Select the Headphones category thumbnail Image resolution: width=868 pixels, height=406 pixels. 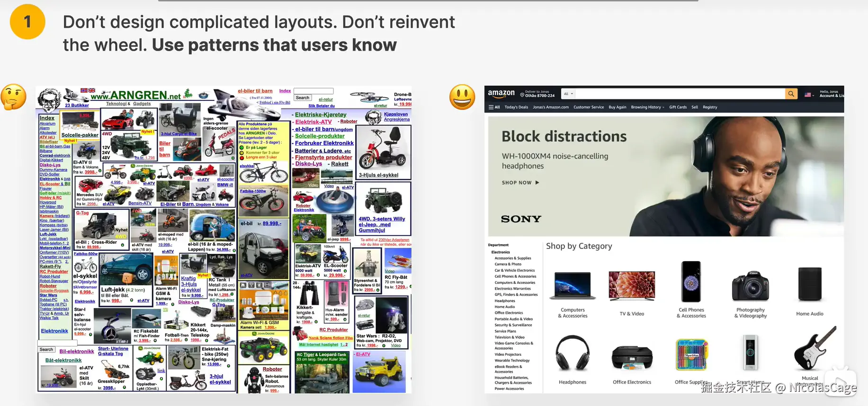click(x=573, y=353)
